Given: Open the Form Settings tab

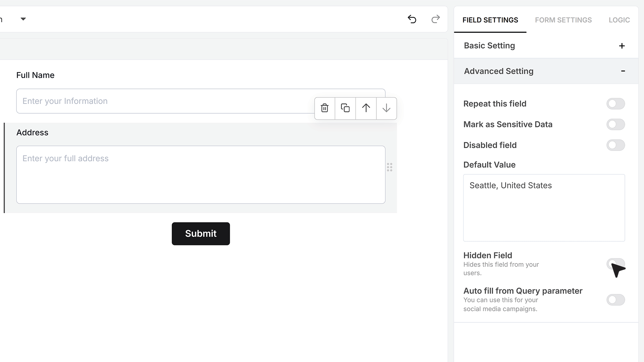Looking at the screenshot, I should (x=563, y=20).
